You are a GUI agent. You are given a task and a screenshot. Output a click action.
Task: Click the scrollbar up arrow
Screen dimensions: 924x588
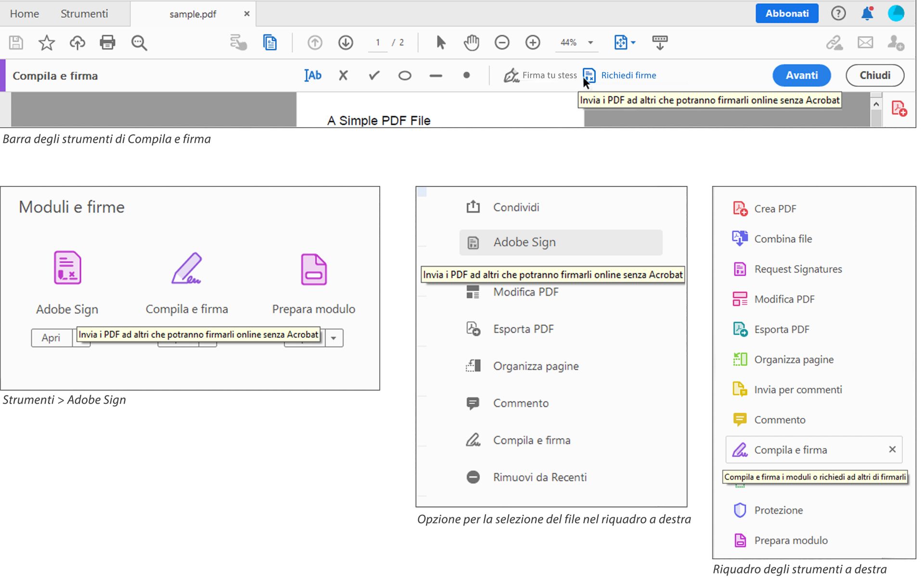click(x=876, y=104)
